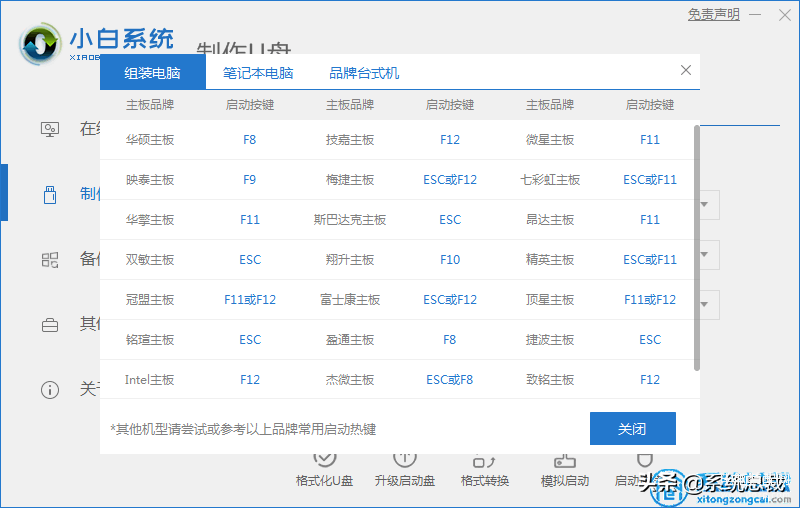The image size is (800, 508).
Task: Click the 技嘉主板 cell
Action: [x=350, y=140]
